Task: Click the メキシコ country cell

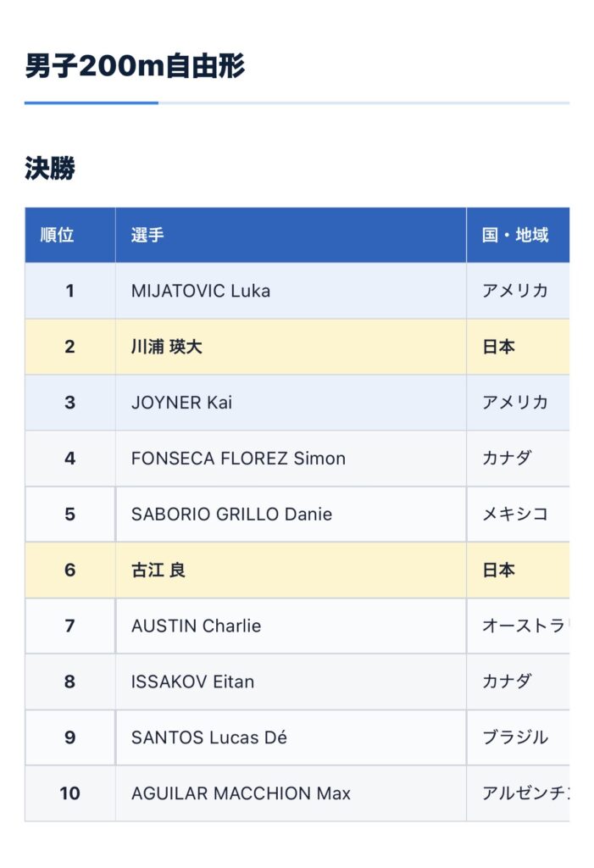Action: pyautogui.click(x=518, y=515)
